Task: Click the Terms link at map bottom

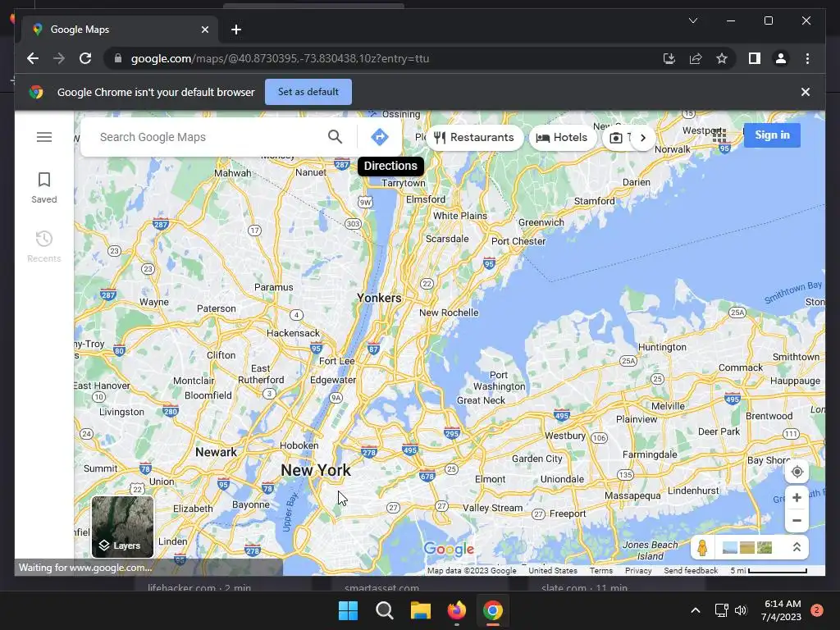Action: coord(601,571)
